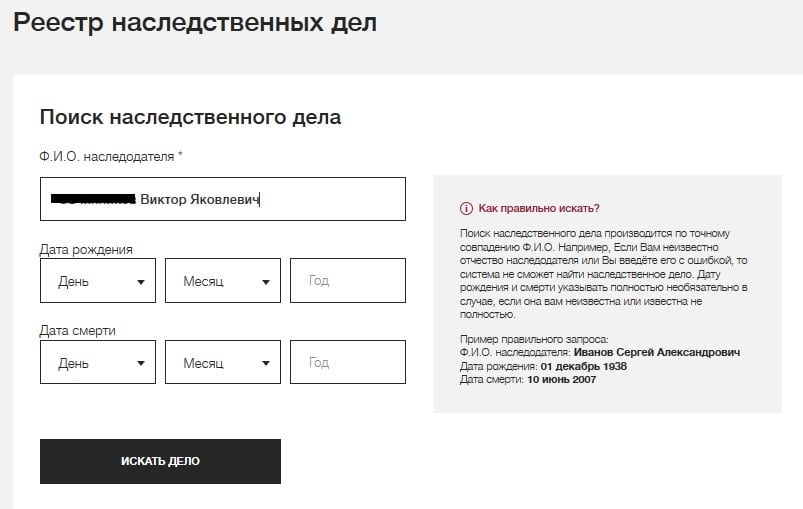Image resolution: width=803 pixels, height=509 pixels.
Task: Click the example name 'Иванов Сергей Александрович'
Action: coord(657,352)
